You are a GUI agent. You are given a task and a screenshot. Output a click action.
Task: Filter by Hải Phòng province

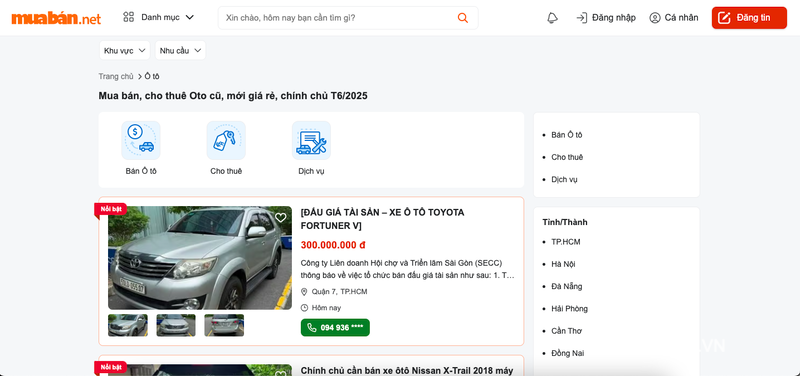tap(569, 309)
